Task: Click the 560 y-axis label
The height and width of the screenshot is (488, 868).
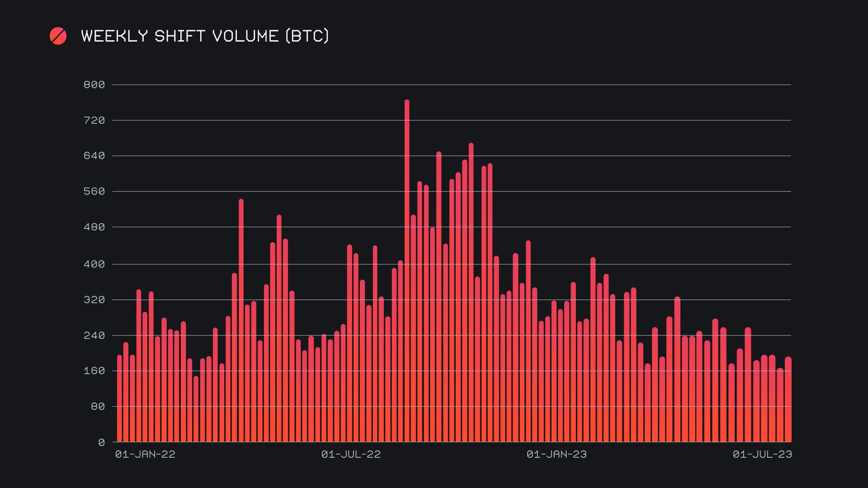Action: pyautogui.click(x=94, y=192)
